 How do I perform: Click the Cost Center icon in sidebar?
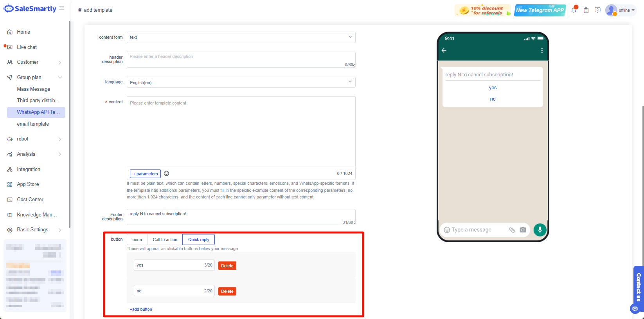tap(10, 200)
